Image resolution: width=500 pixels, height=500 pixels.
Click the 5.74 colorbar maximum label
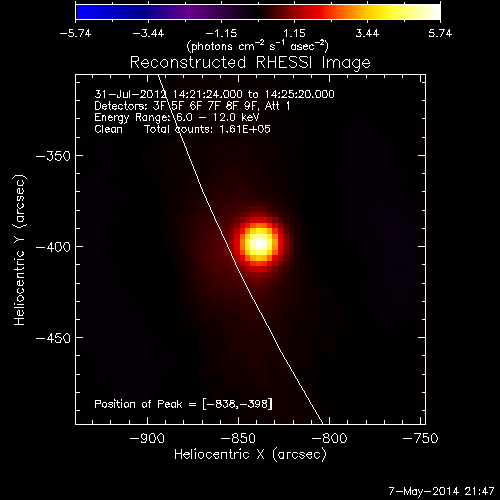tap(440, 33)
